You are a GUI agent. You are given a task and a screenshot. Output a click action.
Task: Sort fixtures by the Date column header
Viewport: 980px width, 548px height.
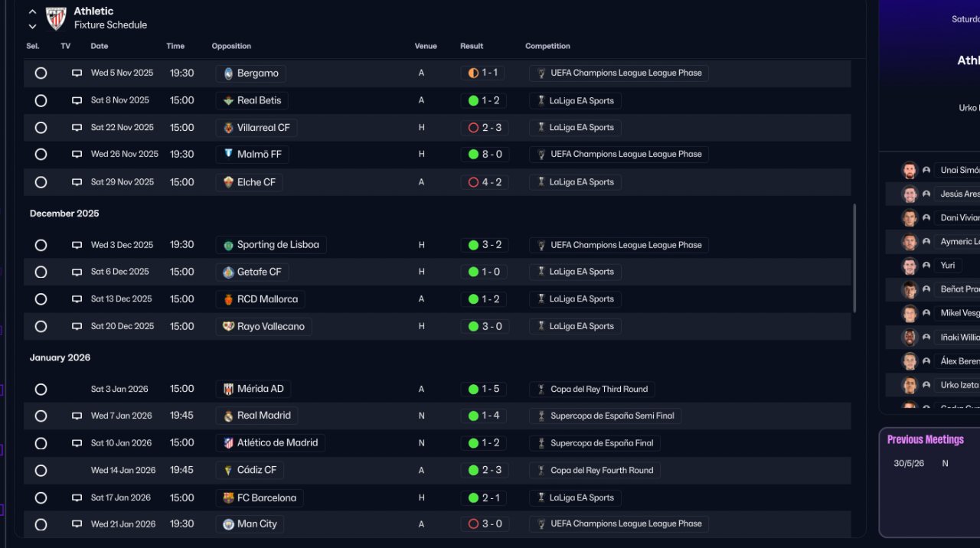coord(100,46)
